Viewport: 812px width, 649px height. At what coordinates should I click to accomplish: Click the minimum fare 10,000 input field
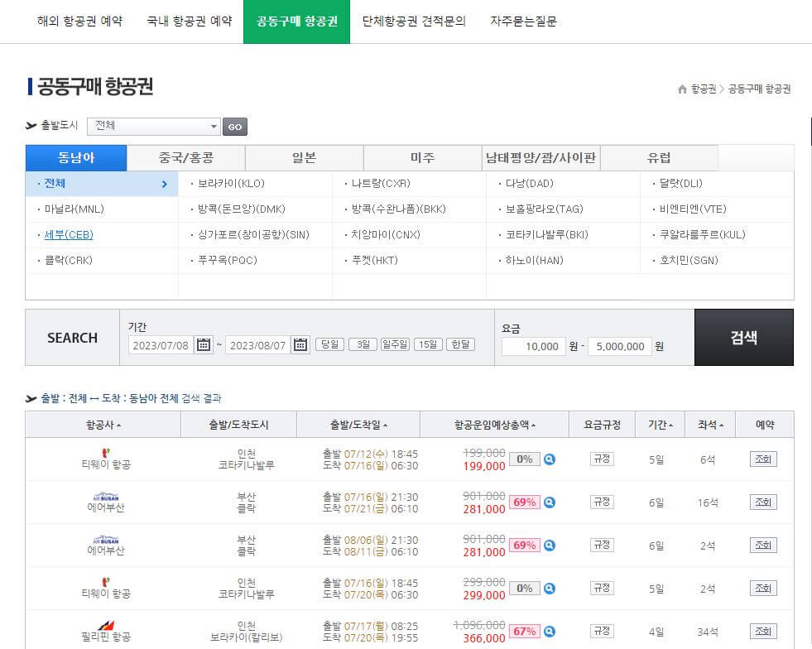pyautogui.click(x=532, y=346)
